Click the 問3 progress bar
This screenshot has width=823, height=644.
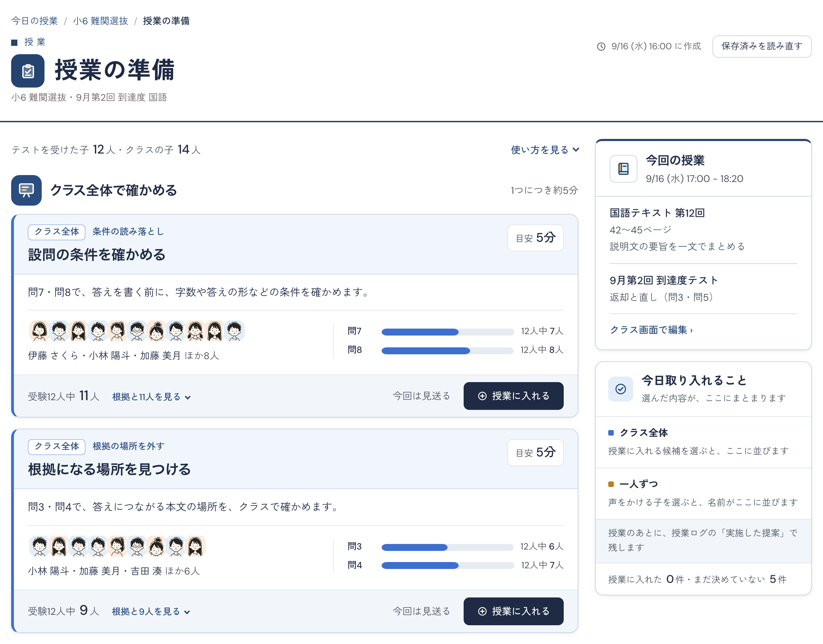[447, 547]
